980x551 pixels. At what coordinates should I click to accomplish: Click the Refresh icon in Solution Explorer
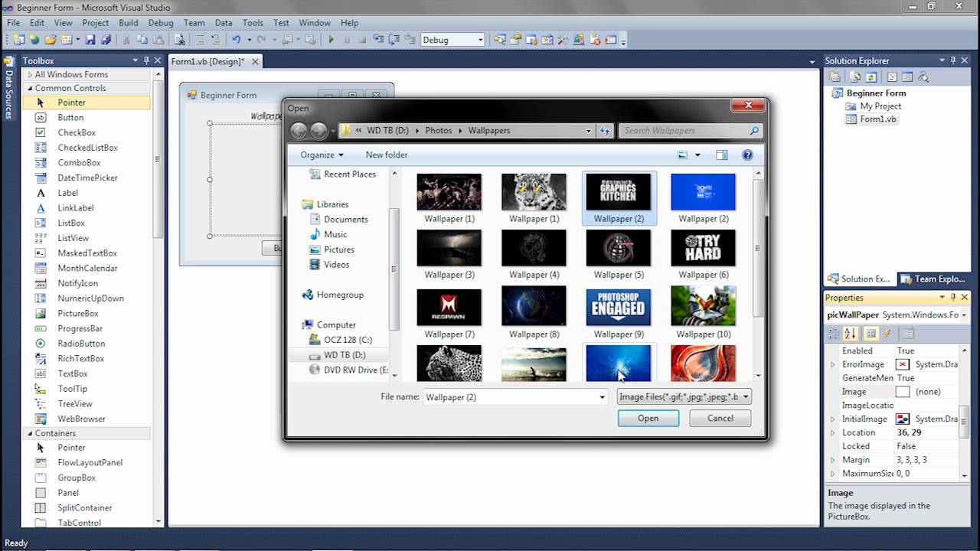[872, 77]
